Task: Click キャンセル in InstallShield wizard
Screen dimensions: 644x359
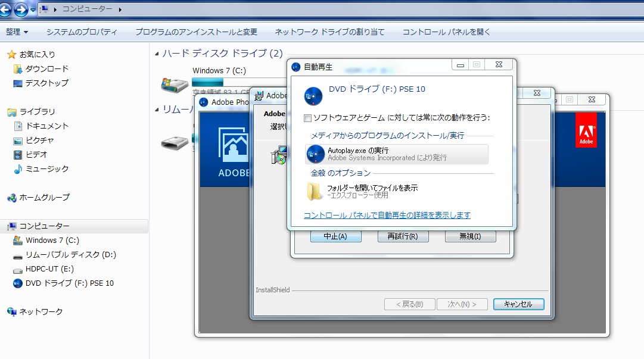Action: [x=518, y=304]
